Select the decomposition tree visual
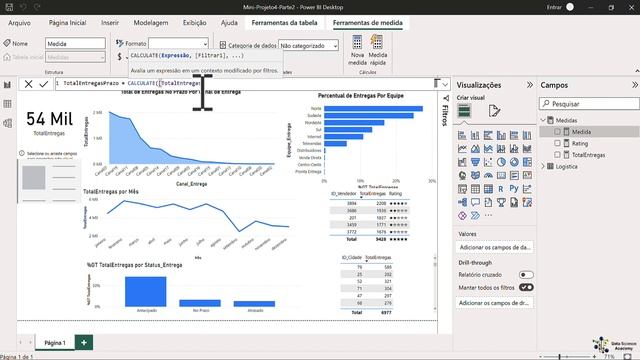This screenshot has width=640, height=360. pyautogui.click(x=462, y=202)
